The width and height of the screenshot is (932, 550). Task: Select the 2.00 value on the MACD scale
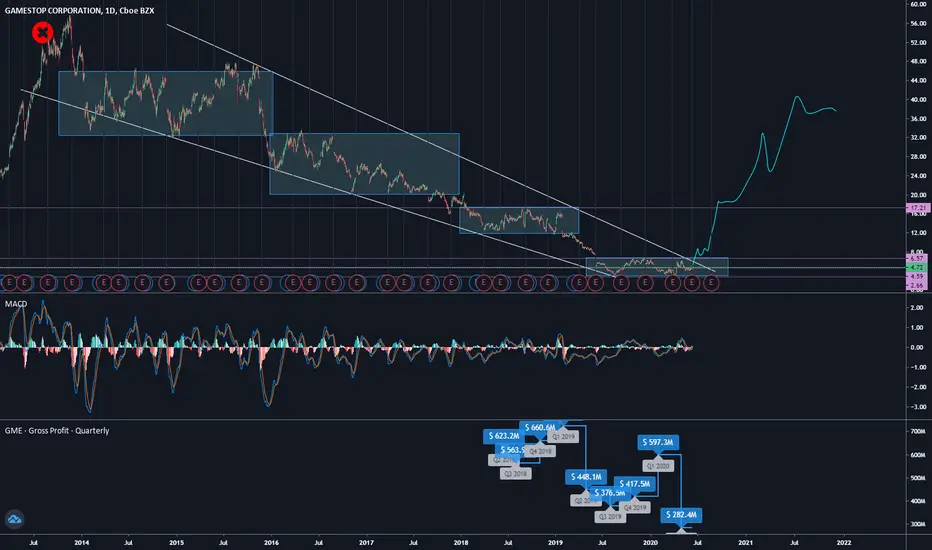click(917, 307)
